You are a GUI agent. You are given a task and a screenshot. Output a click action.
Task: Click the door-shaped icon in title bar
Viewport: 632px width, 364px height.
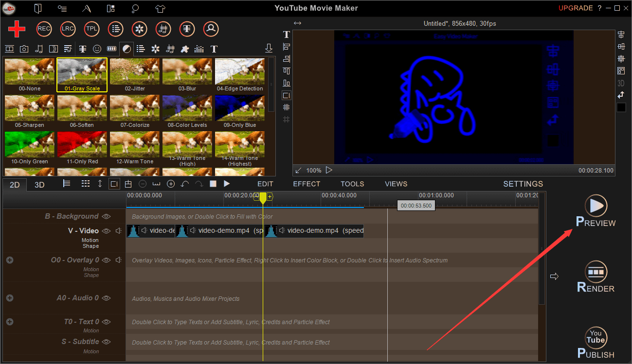click(x=37, y=8)
